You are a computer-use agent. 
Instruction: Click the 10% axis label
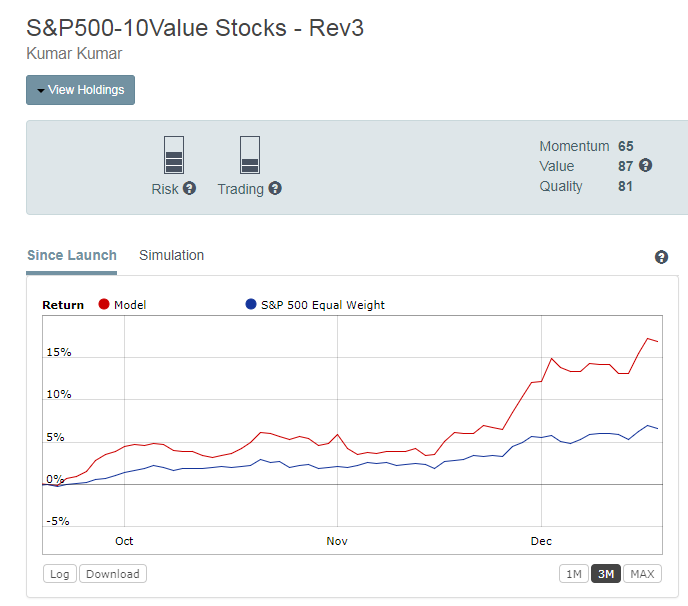(x=59, y=394)
